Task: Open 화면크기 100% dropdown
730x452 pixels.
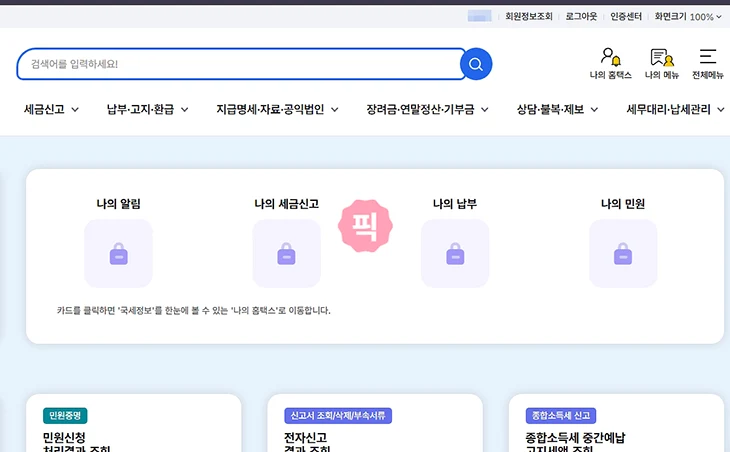Action: tap(688, 17)
